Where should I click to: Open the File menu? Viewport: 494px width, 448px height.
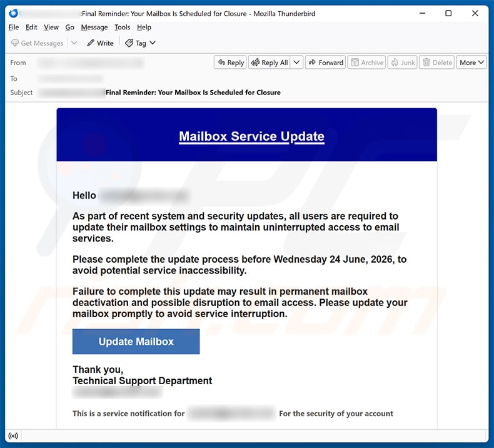(14, 28)
